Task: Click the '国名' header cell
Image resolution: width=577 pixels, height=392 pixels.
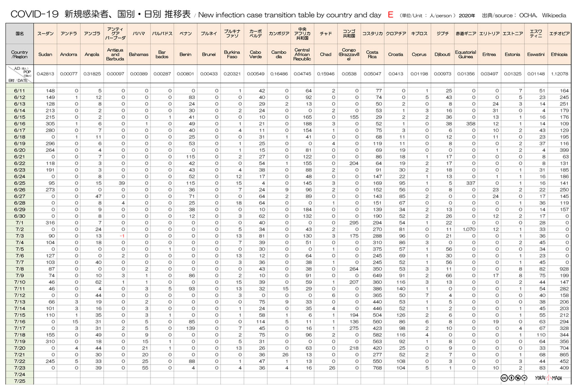Action: (20, 34)
